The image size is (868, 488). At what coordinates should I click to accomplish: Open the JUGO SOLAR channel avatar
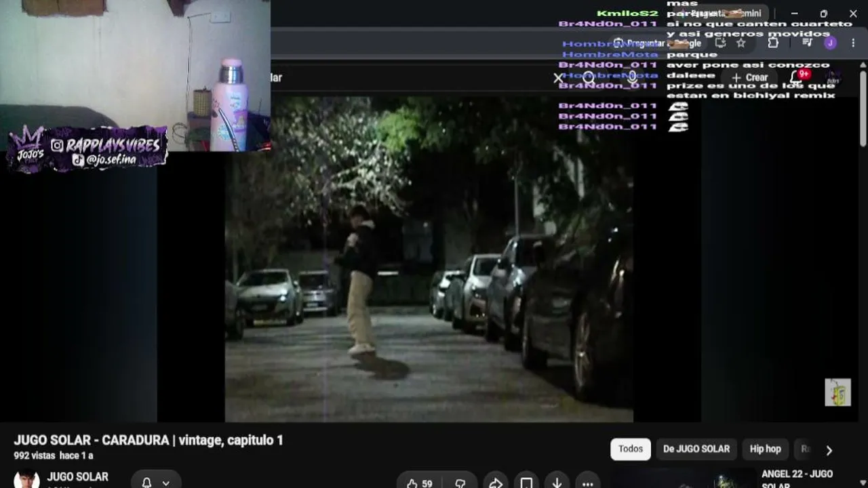click(26, 479)
